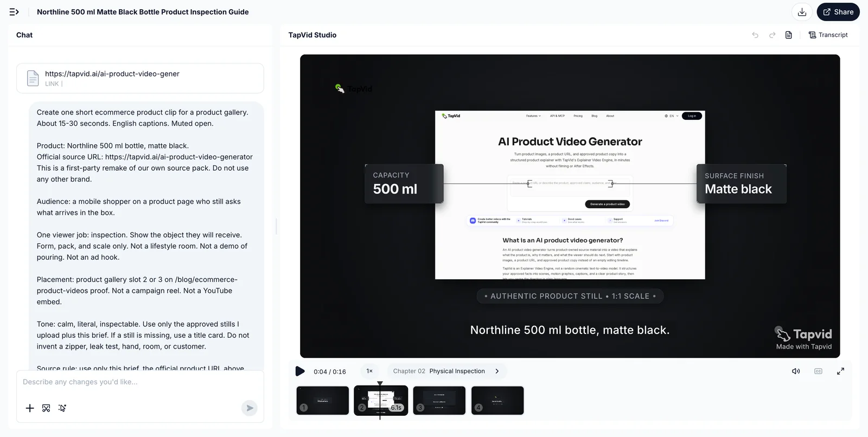This screenshot has height=437, width=868.
Task: Open the document script icon
Action: [789, 35]
